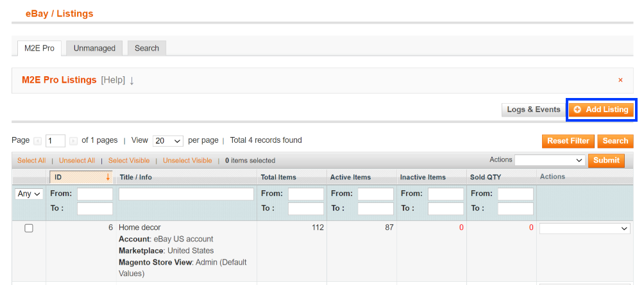Click the Select All link

pos(31,161)
